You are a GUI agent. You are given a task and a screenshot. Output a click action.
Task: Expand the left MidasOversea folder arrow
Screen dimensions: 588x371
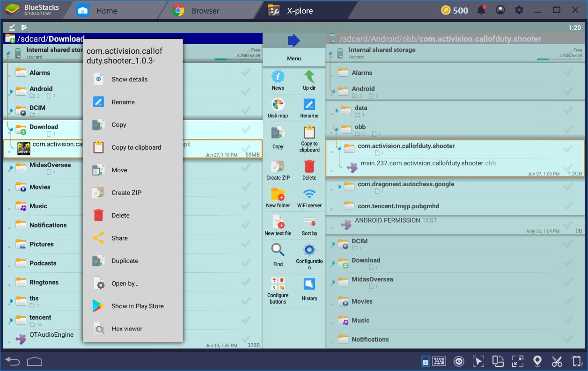point(11,168)
